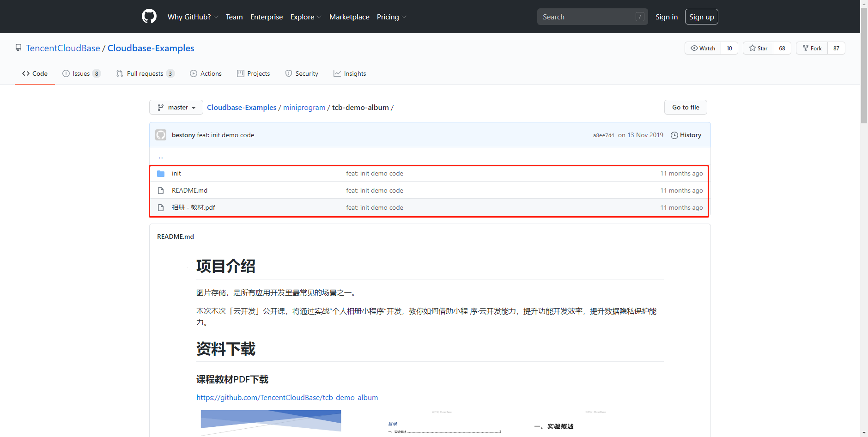The height and width of the screenshot is (437, 868).
Task: Click the 'on 13 Nov 2019' commit date
Action: pyautogui.click(x=641, y=135)
